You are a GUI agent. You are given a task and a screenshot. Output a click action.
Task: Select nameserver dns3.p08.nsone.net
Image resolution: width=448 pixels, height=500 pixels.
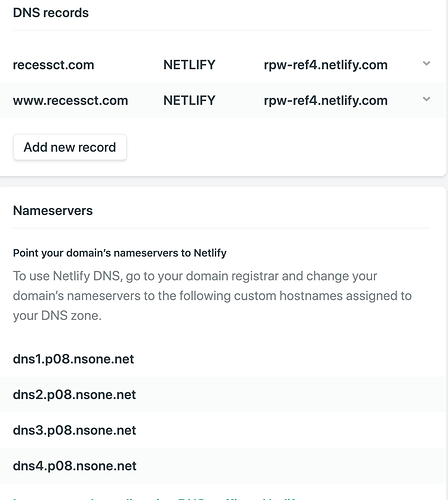pos(74,430)
